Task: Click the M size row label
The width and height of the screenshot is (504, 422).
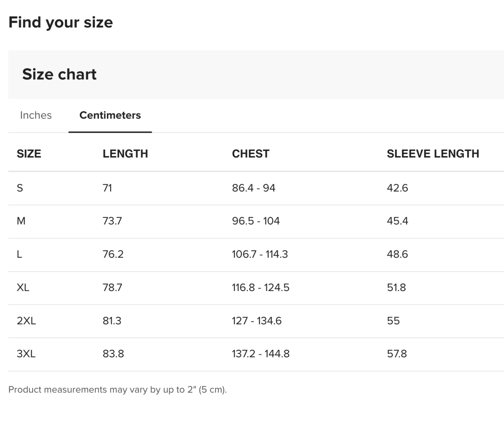Action: [x=21, y=221]
